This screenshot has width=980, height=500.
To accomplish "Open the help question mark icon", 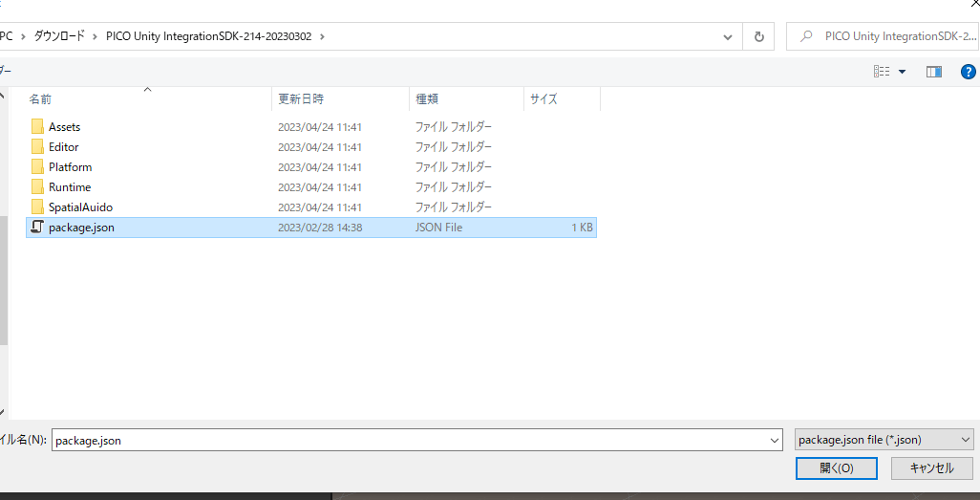I will (x=968, y=72).
